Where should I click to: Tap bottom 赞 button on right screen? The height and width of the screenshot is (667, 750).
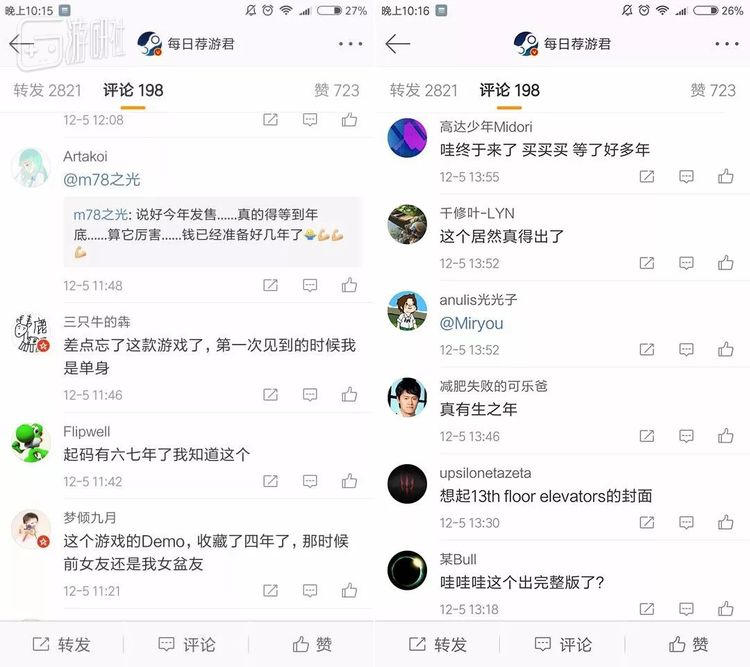click(688, 645)
